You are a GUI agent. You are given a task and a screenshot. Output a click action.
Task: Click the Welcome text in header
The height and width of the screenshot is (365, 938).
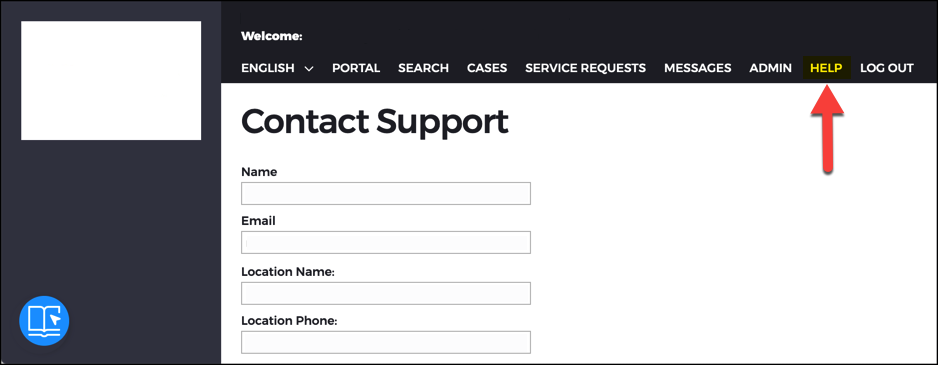click(272, 36)
